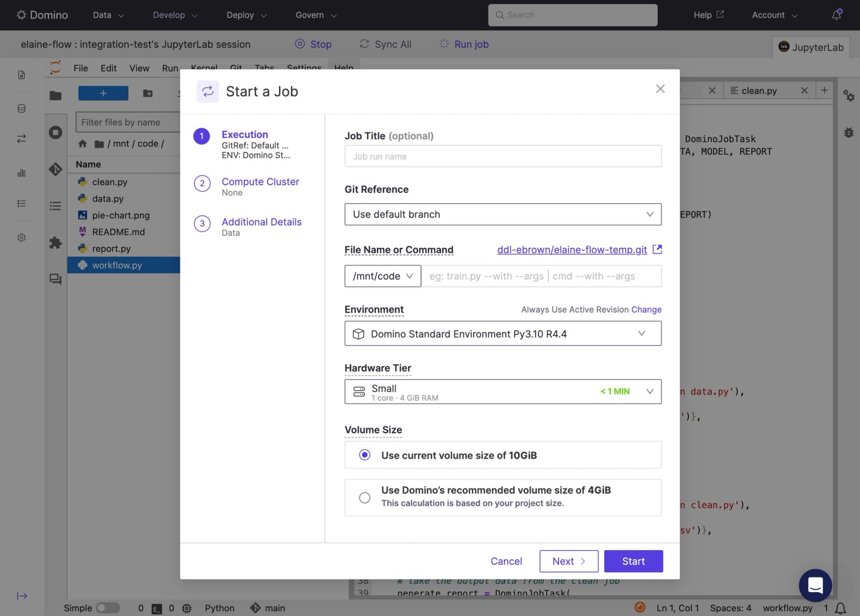
Task: Open the table of contents list icon
Action: pos(55,205)
